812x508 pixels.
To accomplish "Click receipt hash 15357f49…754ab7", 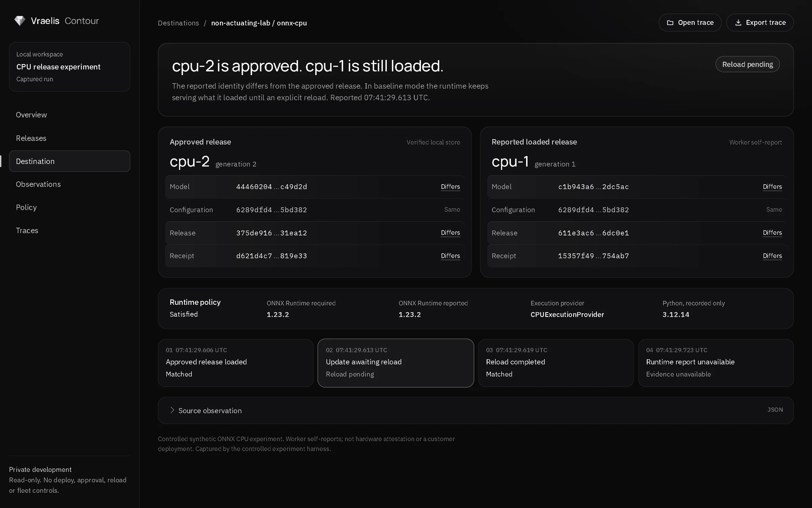I will click(593, 256).
